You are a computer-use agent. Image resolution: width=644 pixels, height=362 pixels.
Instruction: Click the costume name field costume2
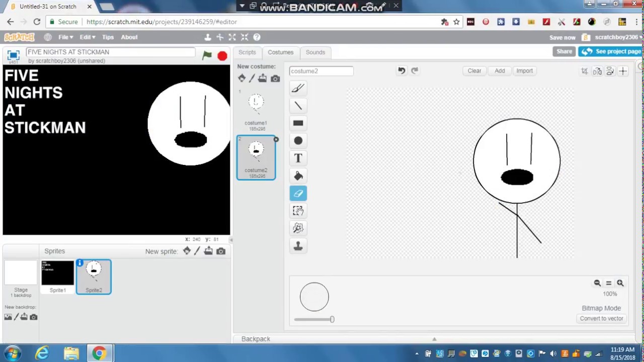tap(321, 71)
